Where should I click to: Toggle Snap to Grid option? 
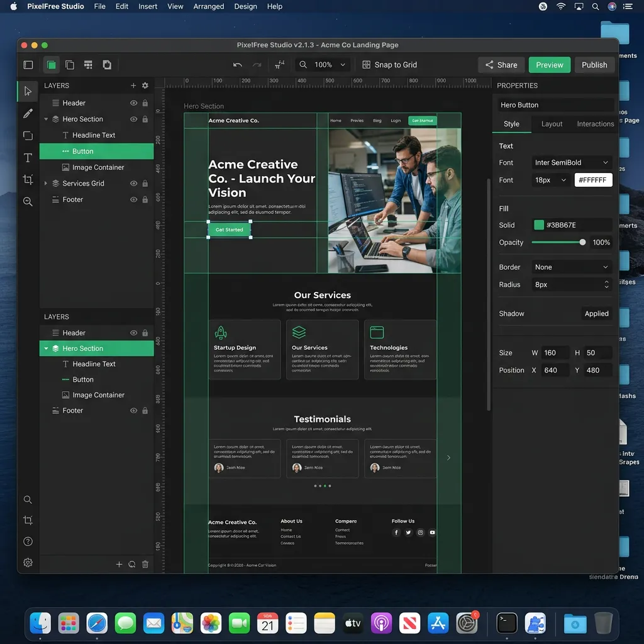click(x=389, y=65)
